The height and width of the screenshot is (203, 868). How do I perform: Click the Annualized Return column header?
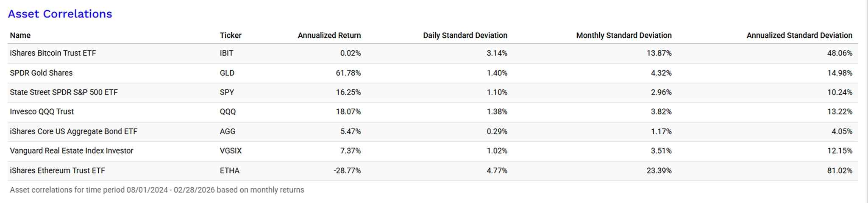tap(329, 36)
